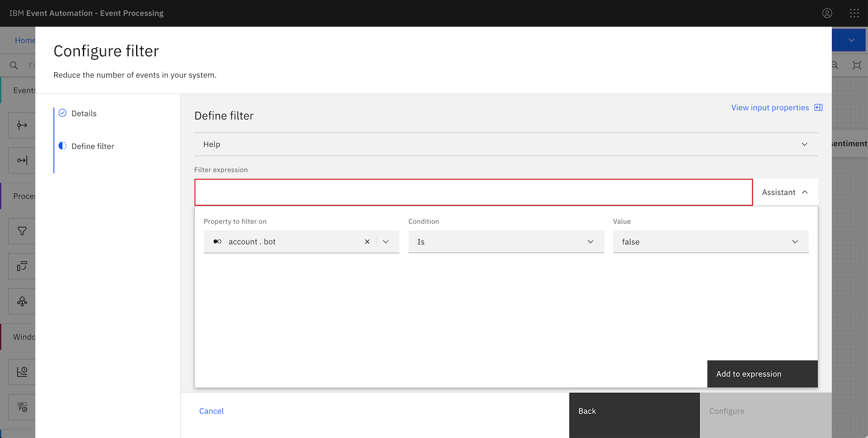Click the aggregate chart node icon
868x438 pixels.
tap(22, 372)
